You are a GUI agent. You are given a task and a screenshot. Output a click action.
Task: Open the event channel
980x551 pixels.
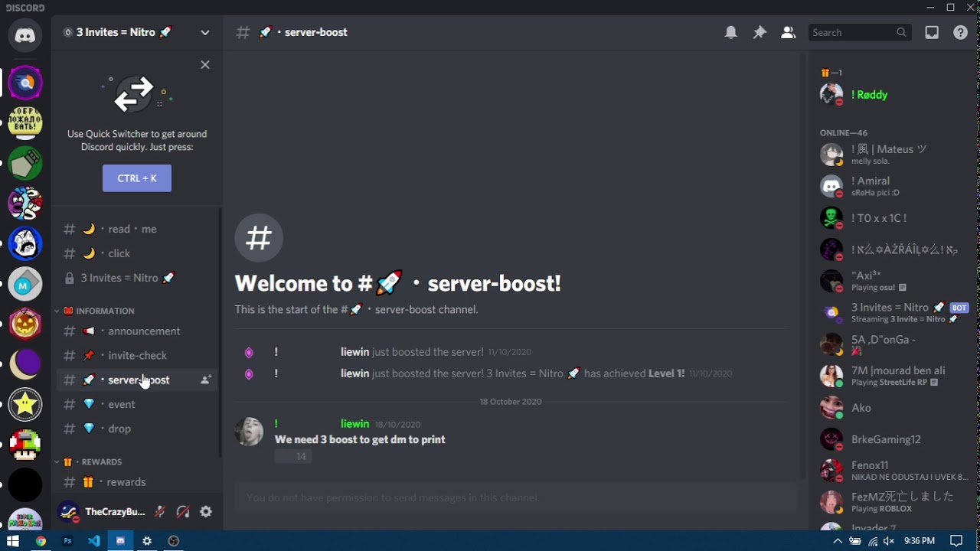[136, 404]
